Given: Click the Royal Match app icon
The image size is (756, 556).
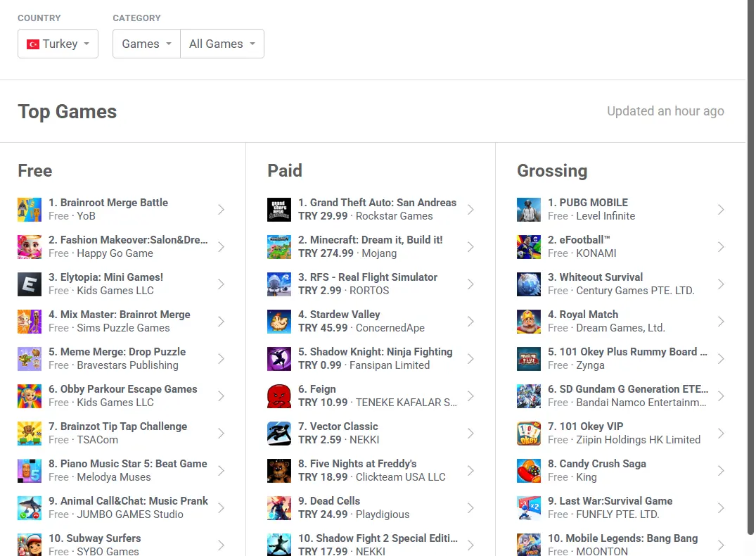Looking at the screenshot, I should tap(529, 322).
